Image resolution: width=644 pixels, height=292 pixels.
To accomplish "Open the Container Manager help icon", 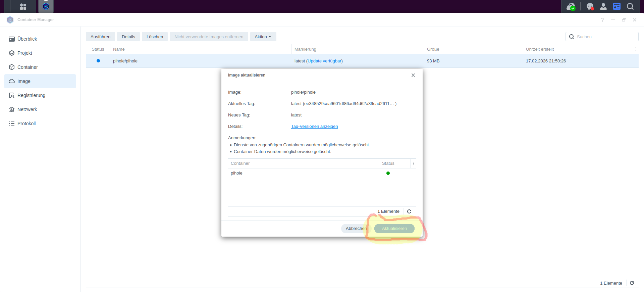I will pyautogui.click(x=602, y=20).
